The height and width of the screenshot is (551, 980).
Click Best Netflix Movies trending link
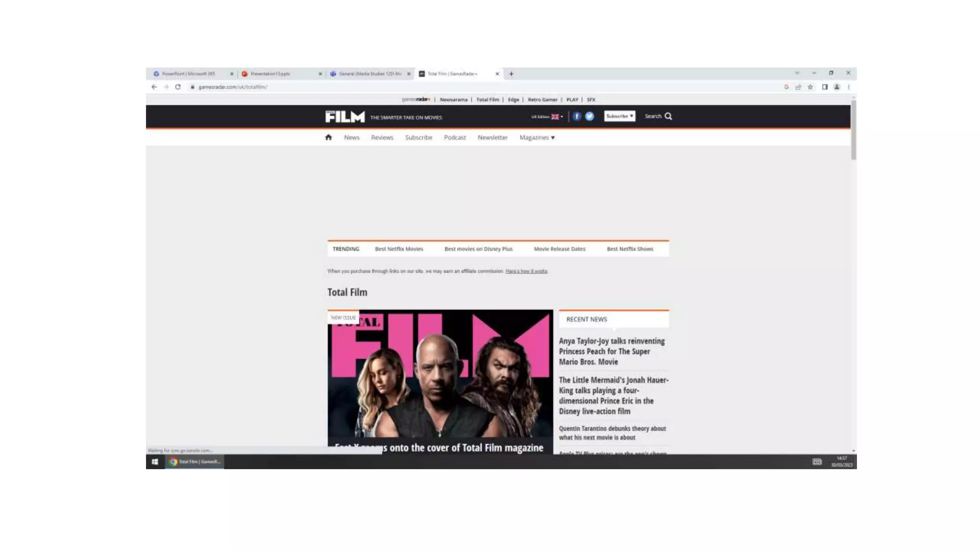(x=399, y=249)
